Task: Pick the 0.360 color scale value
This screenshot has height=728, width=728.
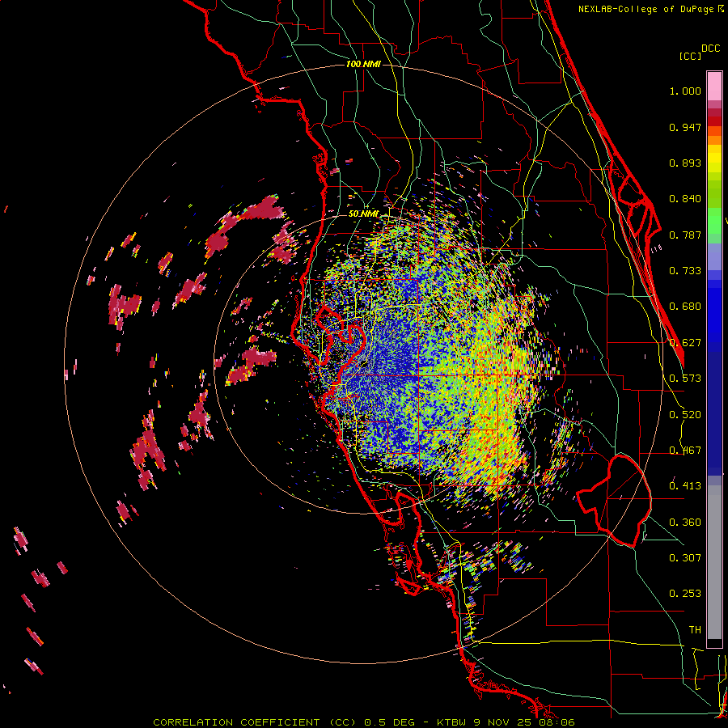Action: [x=685, y=523]
